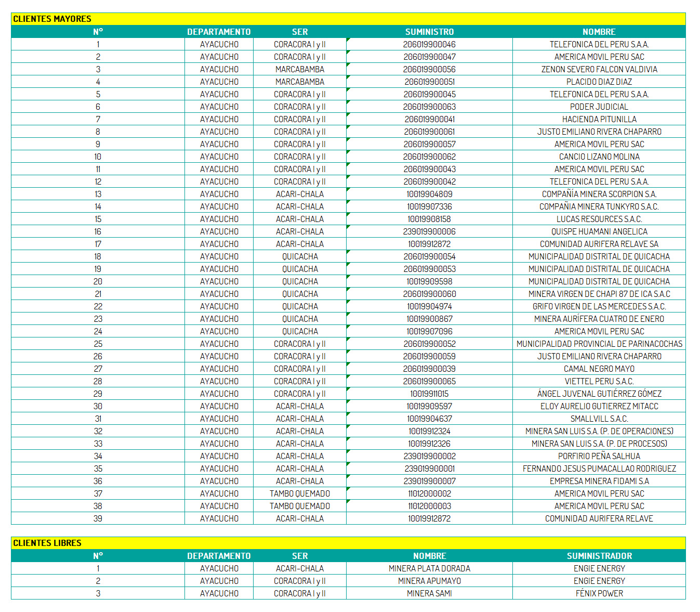Click the COMUNIDAD AURIFERA RELAVE SA cell

[599, 244]
